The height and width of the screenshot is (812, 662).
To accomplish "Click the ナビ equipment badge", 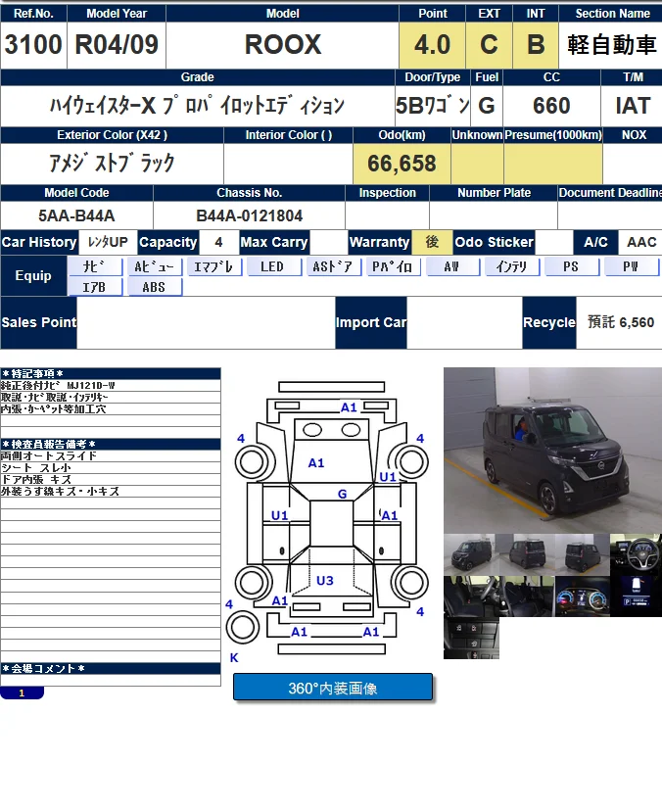I will (95, 266).
